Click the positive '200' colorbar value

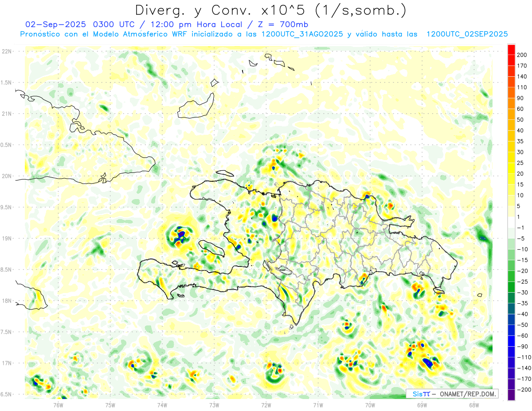click(x=522, y=55)
